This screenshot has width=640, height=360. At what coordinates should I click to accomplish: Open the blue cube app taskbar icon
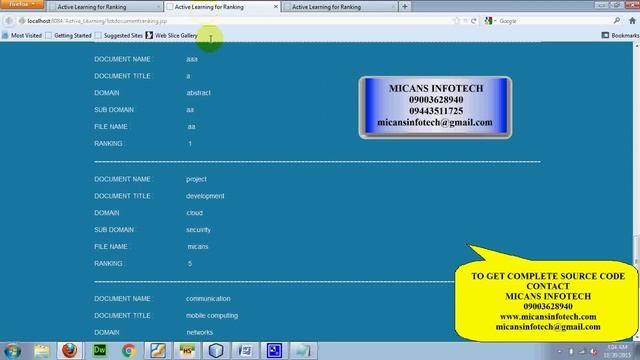click(216, 351)
